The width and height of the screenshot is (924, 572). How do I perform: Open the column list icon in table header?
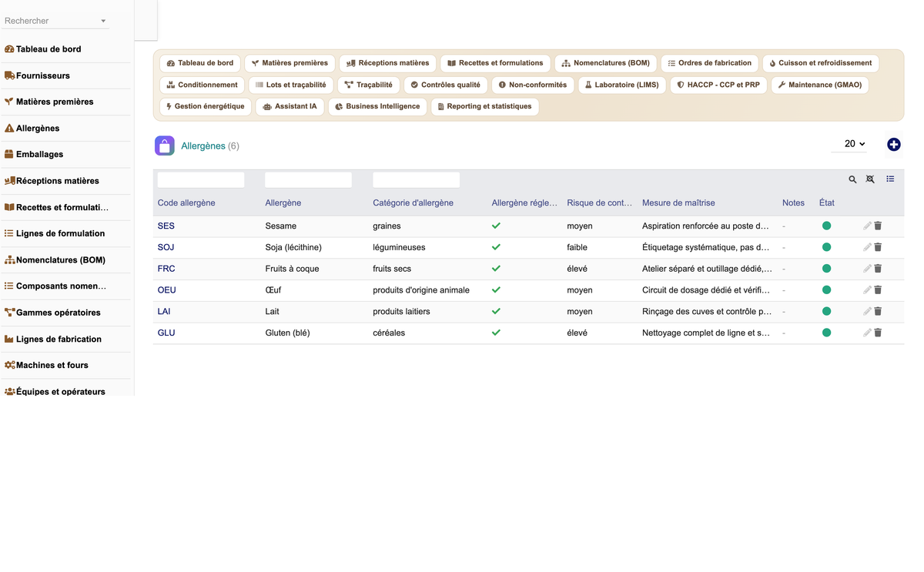pyautogui.click(x=890, y=179)
